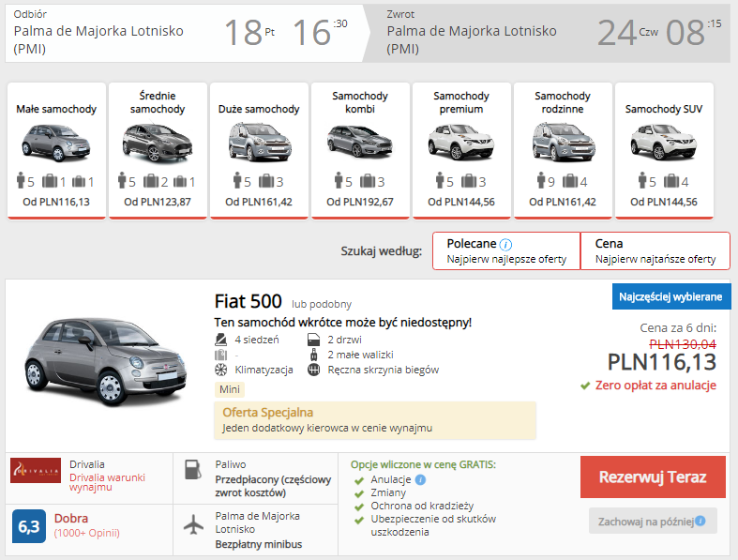Screen dimensions: 738x560
Task: Click the 6,3 rating badge
Action: tap(29, 526)
